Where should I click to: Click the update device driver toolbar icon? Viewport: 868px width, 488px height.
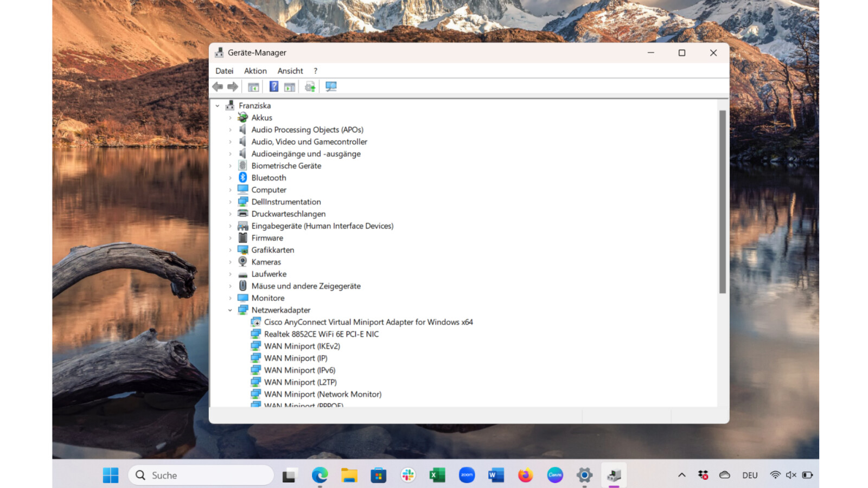pyautogui.click(x=310, y=87)
